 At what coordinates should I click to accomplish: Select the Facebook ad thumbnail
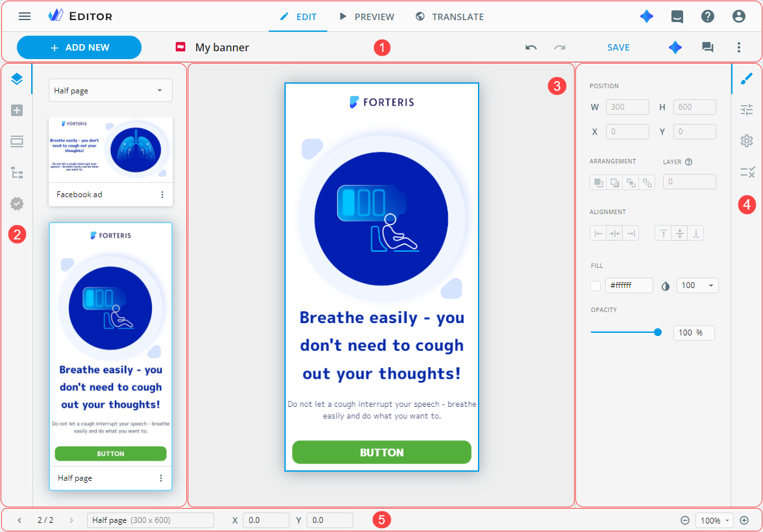(110, 151)
